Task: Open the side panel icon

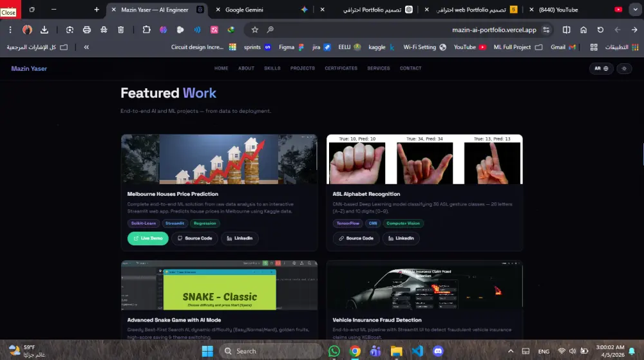Action: [x=566, y=30]
